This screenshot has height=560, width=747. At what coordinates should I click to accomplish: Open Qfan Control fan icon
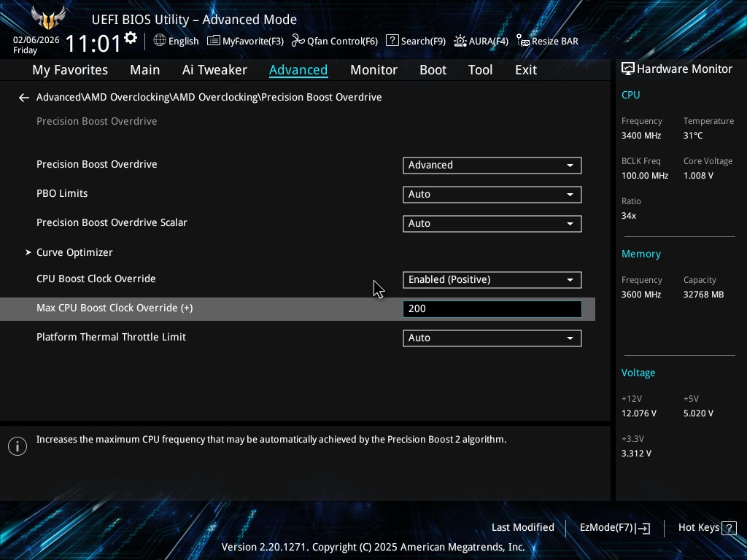click(x=298, y=41)
